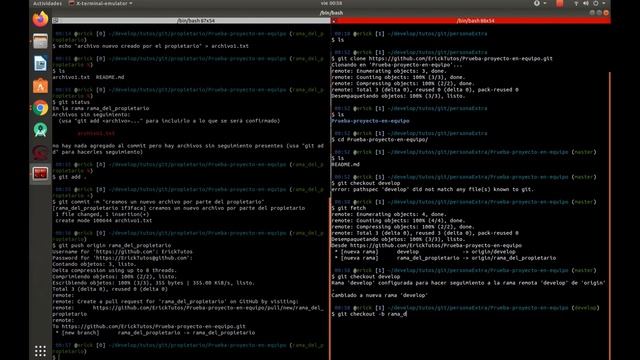Click the 'git commit -m' command line

tap(158, 202)
